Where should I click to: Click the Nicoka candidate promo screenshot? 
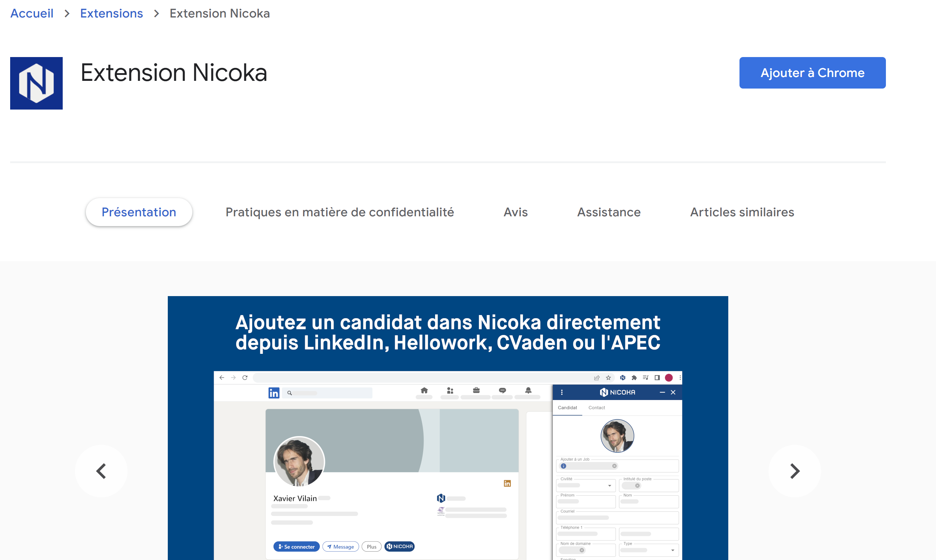click(448, 428)
